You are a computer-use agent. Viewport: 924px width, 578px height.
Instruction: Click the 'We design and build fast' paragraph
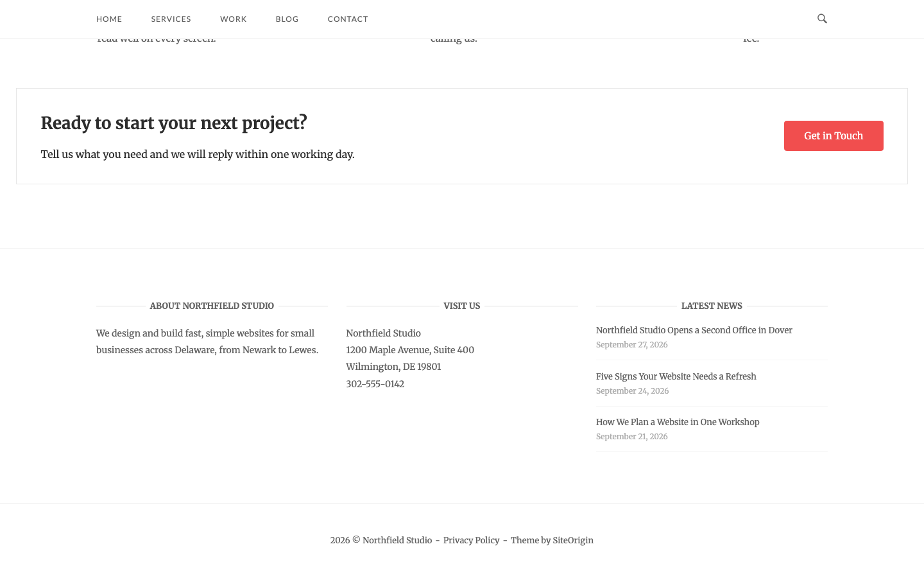point(207,342)
